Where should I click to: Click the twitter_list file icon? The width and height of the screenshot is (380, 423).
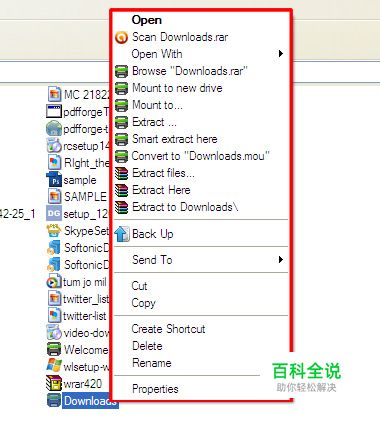(x=54, y=299)
